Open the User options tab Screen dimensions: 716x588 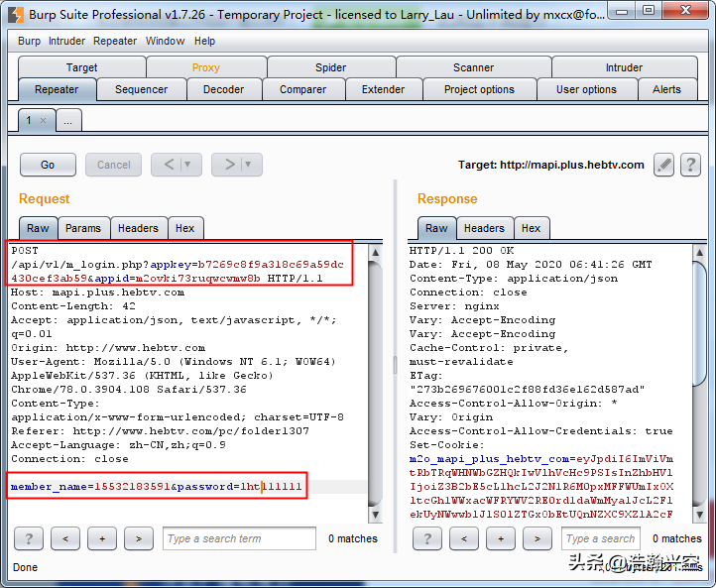pyautogui.click(x=587, y=89)
